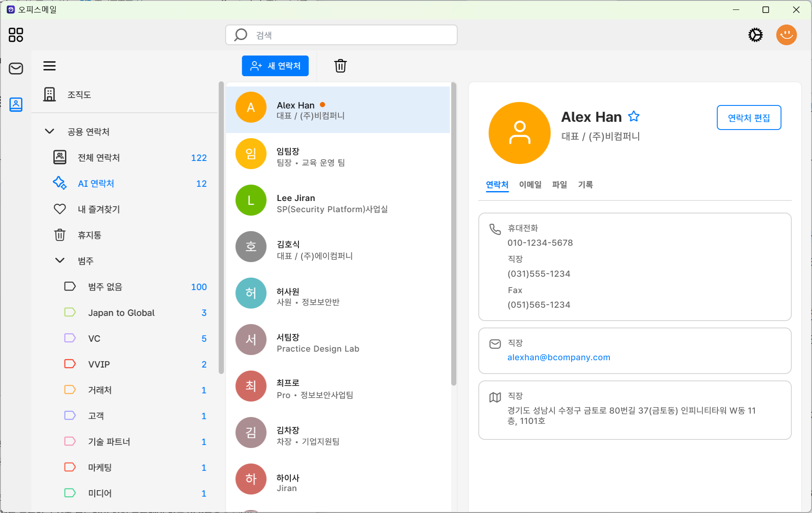Click the 휴지통 trash icon in sidebar
The image size is (812, 513).
point(60,235)
